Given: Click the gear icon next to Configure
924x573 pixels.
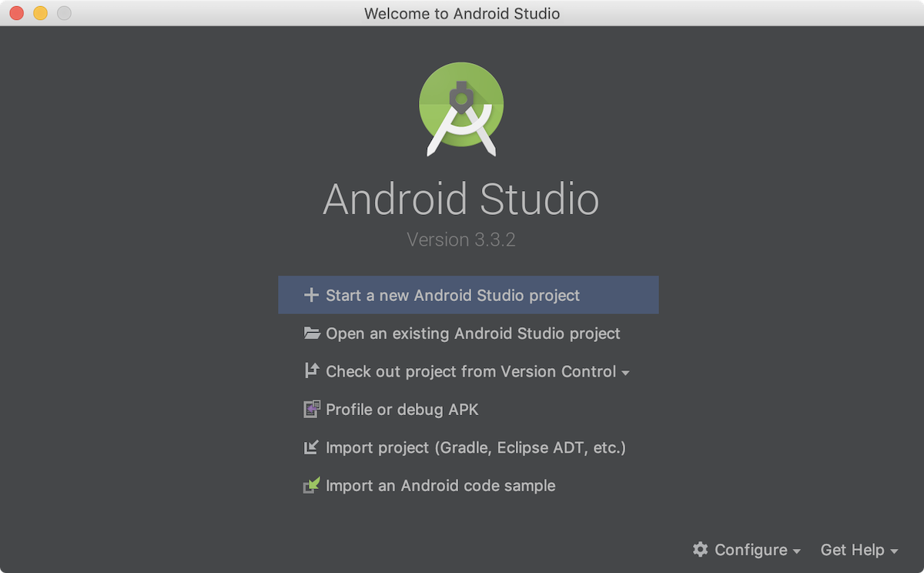Looking at the screenshot, I should point(701,550).
